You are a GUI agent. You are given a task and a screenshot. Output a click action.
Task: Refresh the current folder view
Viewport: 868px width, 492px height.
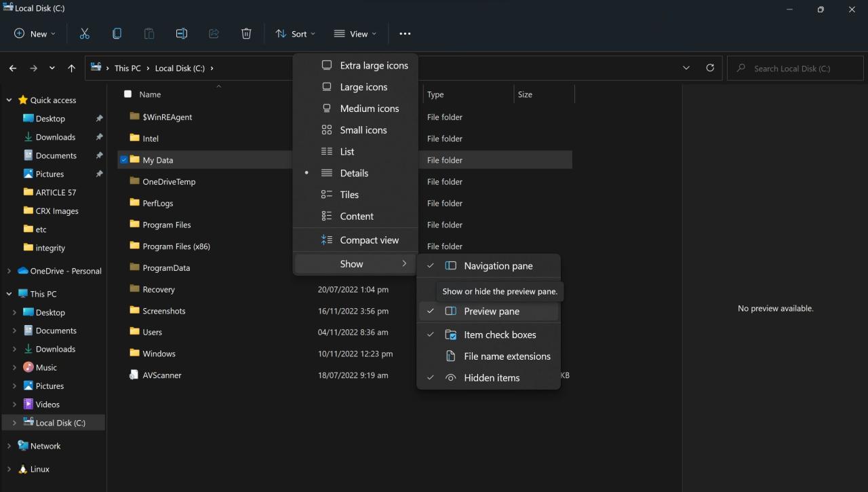click(x=710, y=68)
